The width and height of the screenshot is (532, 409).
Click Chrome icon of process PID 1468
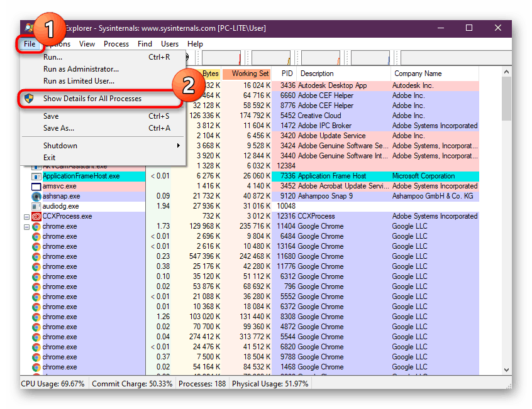click(x=36, y=368)
